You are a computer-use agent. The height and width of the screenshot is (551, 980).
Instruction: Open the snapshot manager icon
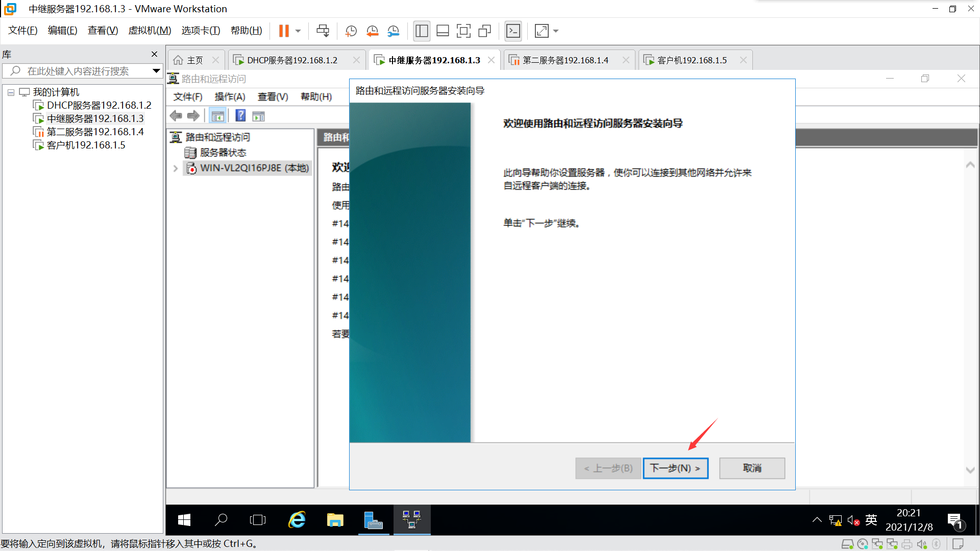[x=393, y=31]
